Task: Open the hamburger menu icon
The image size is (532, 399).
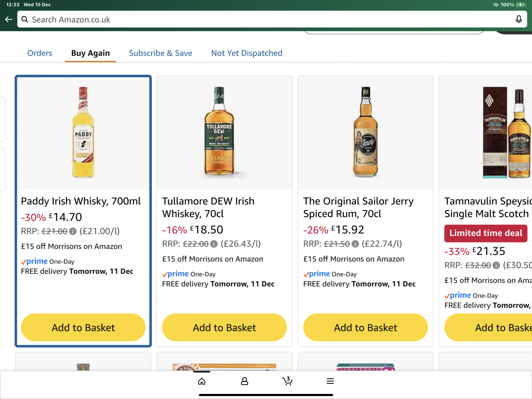Action: click(x=330, y=381)
